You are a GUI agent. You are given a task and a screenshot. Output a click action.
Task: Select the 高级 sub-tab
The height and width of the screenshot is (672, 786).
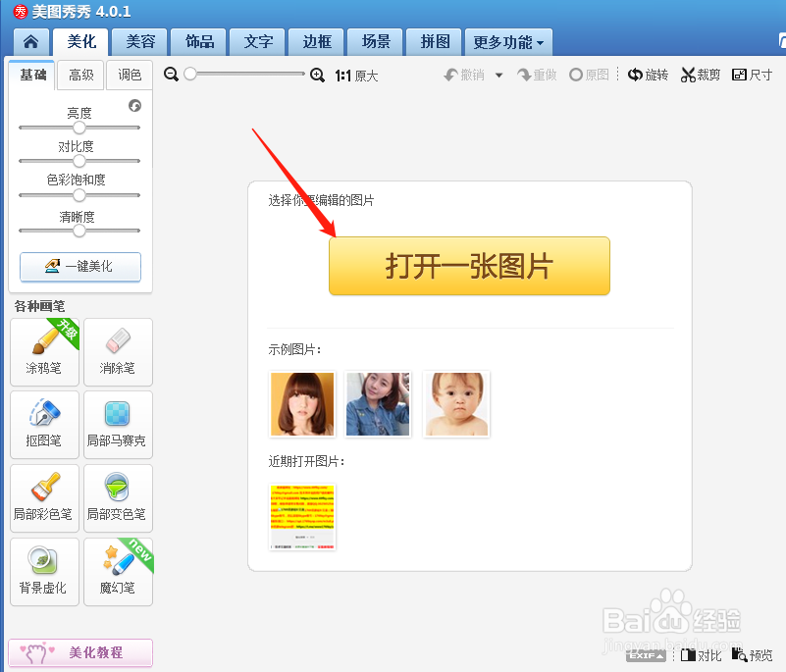click(x=80, y=76)
